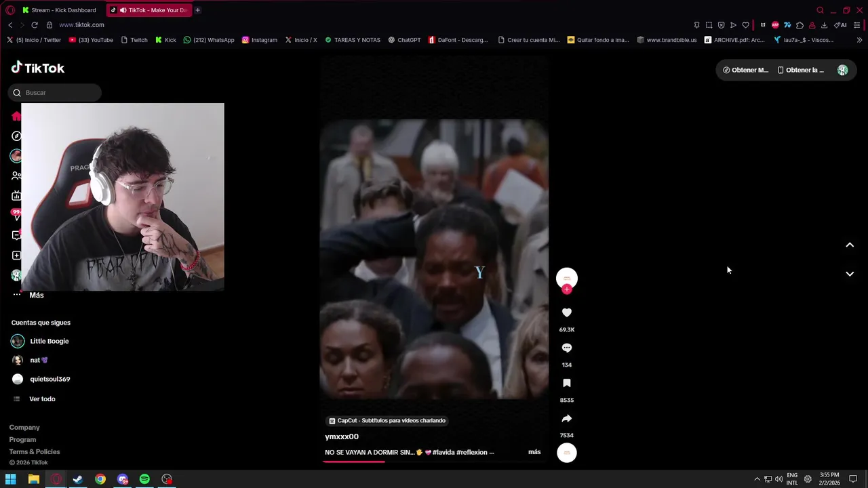Open the red profile icon in extensions bar

point(812,25)
